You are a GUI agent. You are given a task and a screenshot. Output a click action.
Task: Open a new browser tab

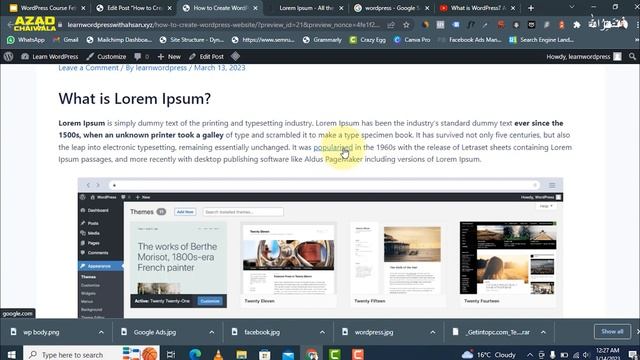(x=531, y=8)
